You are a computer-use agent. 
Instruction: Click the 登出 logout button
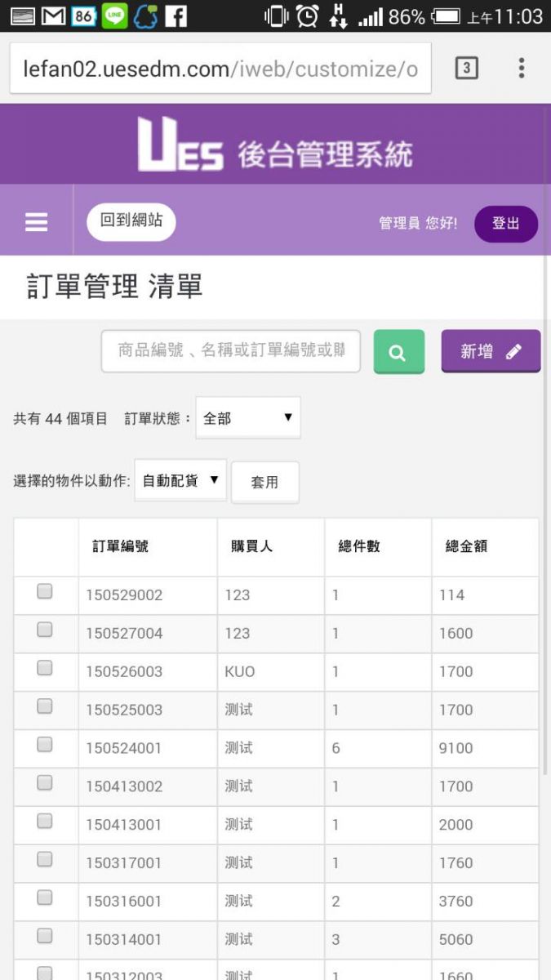click(505, 224)
